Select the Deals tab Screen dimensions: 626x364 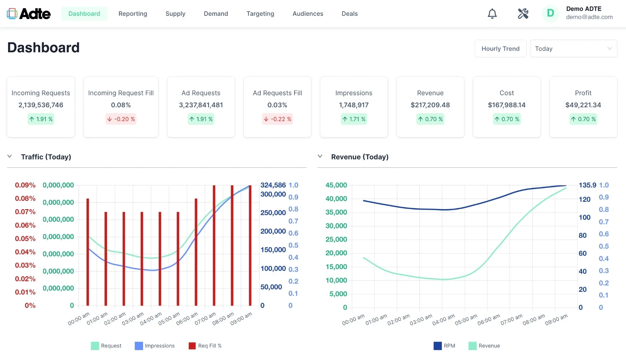click(x=350, y=14)
